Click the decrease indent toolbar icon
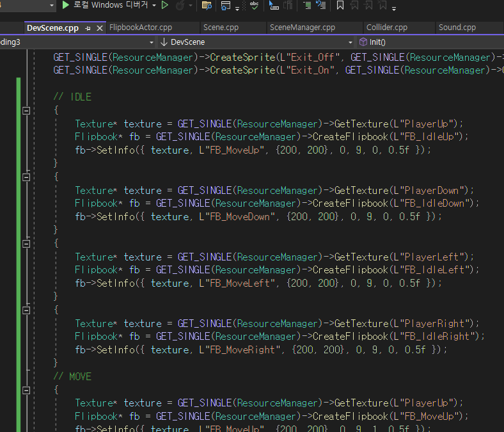Viewport: 504px width, 432px height. point(321,5)
